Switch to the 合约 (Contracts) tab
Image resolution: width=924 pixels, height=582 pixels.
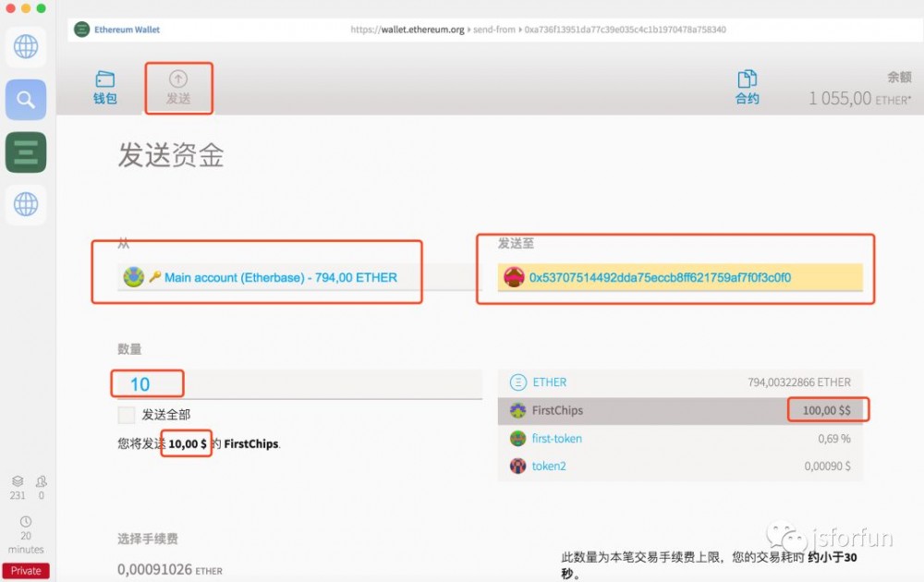[x=747, y=88]
